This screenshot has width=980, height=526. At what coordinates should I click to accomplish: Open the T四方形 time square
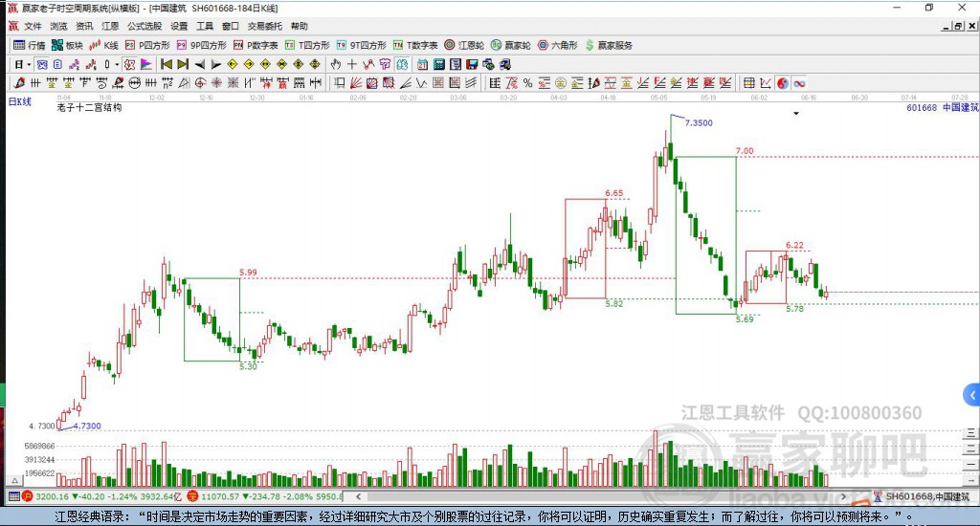coord(307,45)
